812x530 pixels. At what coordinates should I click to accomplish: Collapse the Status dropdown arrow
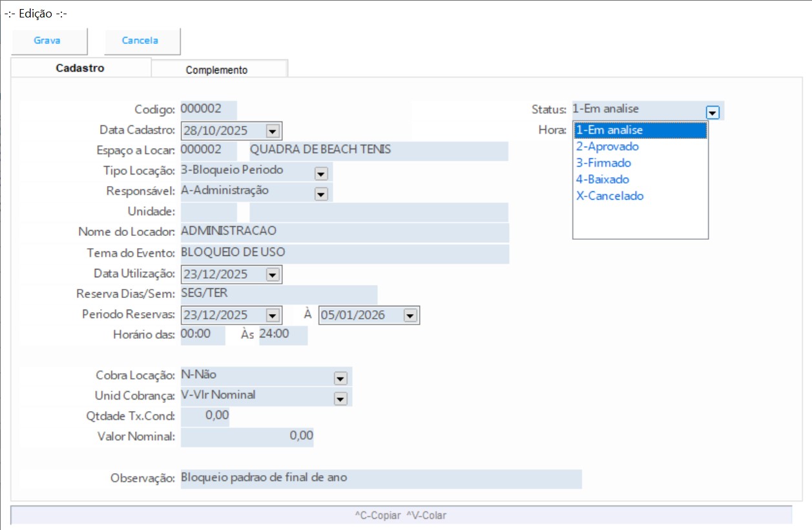tap(713, 112)
